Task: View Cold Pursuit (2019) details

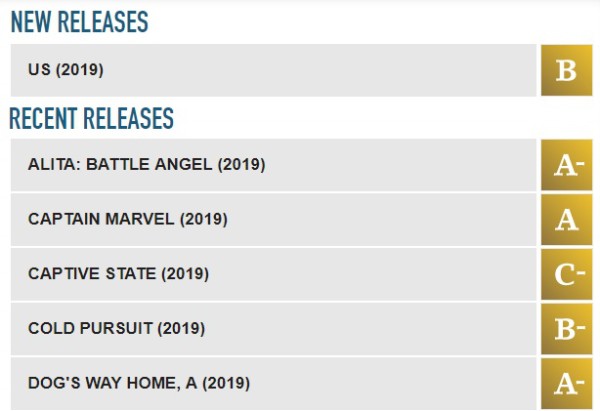Action: [116, 328]
